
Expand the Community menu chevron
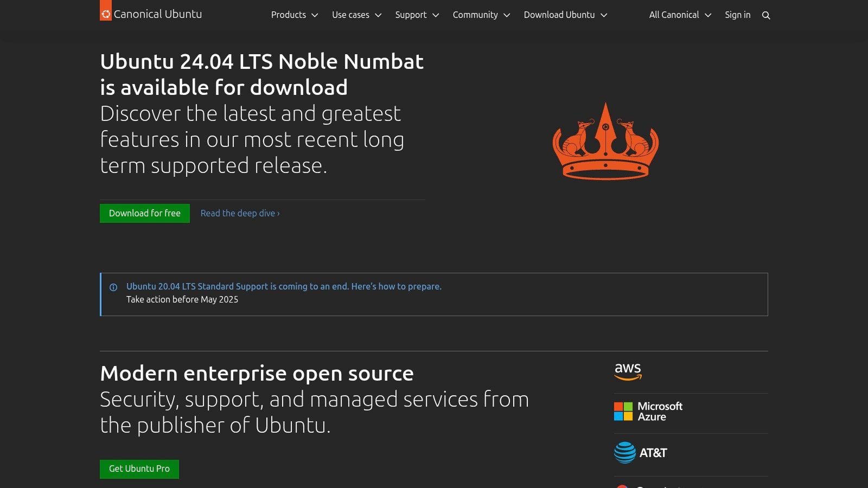click(507, 15)
